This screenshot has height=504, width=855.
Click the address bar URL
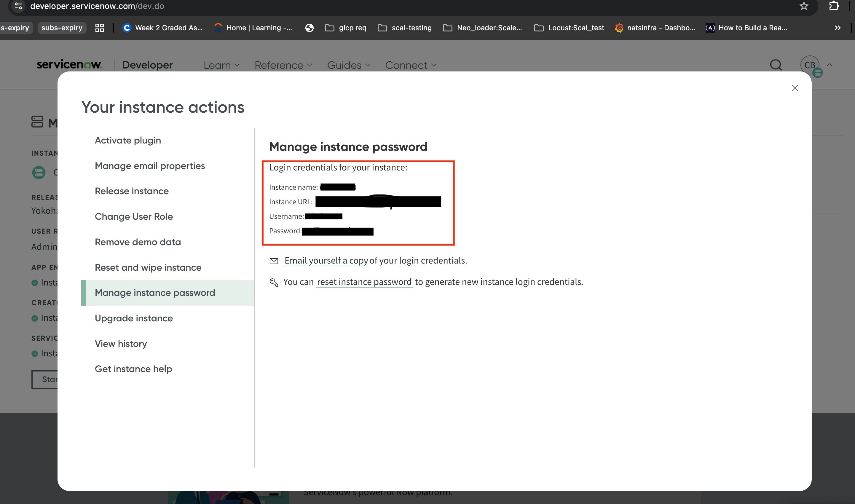[x=97, y=6]
